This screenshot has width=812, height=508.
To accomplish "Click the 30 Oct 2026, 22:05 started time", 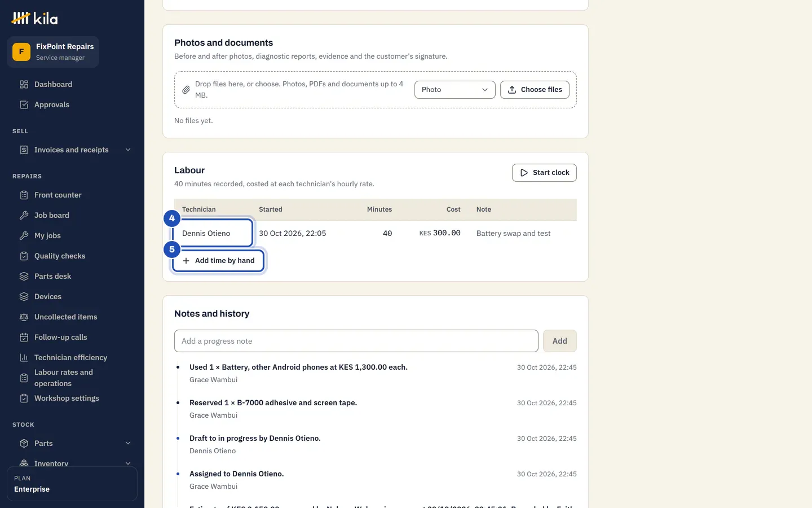I will 292,233.
